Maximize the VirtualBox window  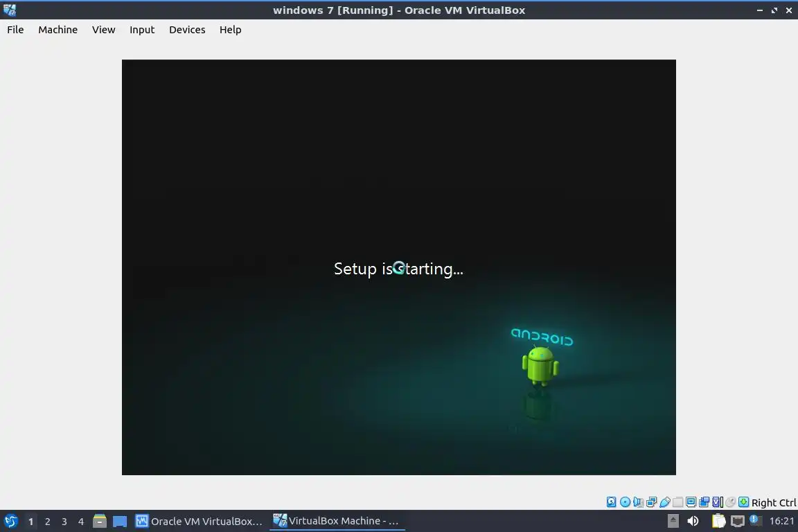774,10
